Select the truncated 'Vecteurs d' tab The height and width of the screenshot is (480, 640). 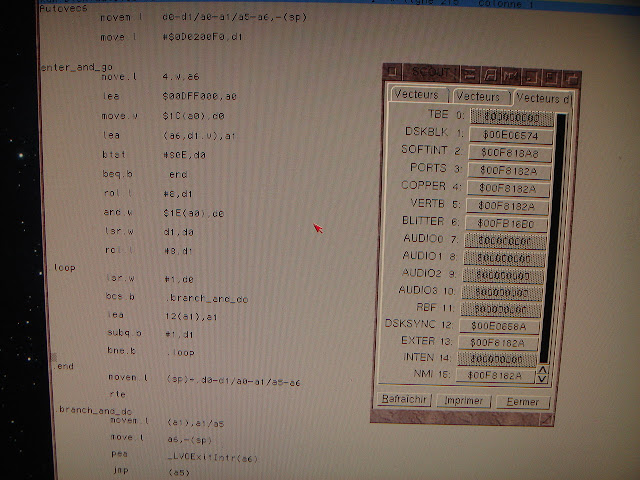pos(543,98)
